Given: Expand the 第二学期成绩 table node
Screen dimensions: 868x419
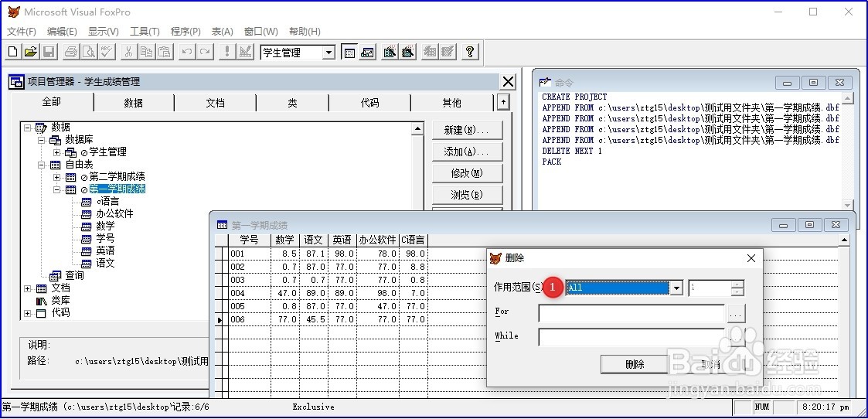Looking at the screenshot, I should click(x=56, y=177).
